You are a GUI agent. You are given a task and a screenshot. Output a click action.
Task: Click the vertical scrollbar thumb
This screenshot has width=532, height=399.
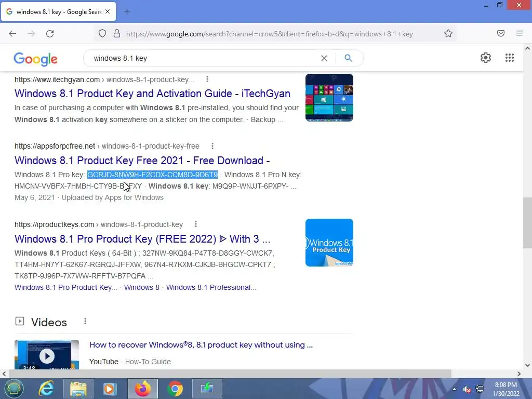coord(527,222)
